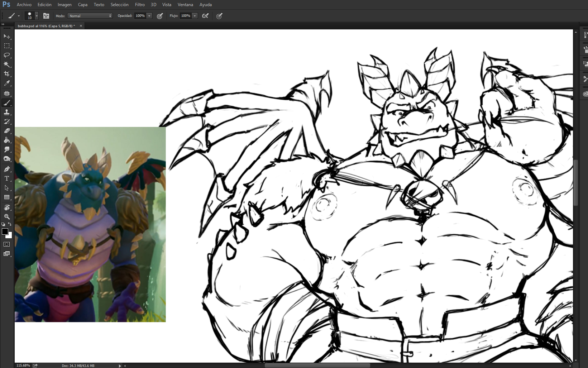This screenshot has width=588, height=368.
Task: Select the Brush tool in the tools panel
Action: pos(7,103)
